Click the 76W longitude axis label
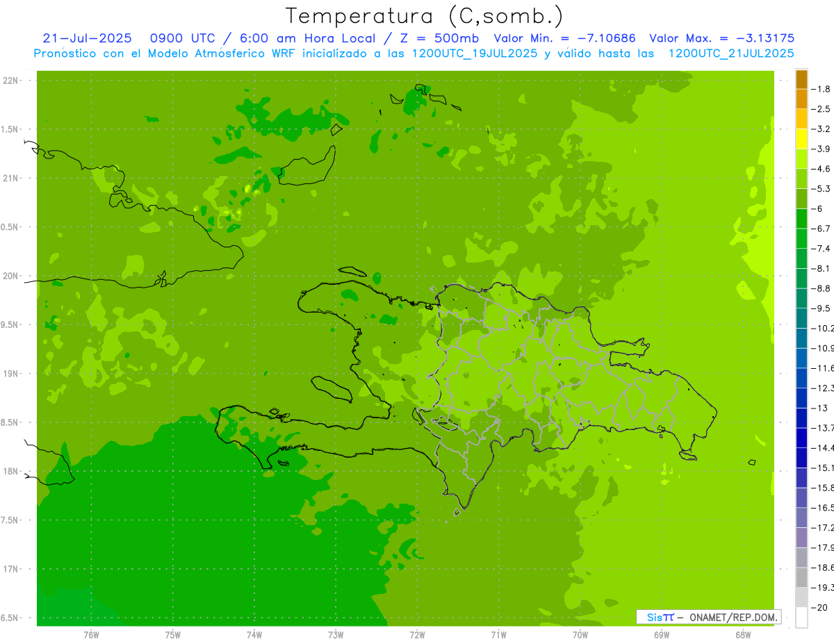The width and height of the screenshot is (834, 644). [x=91, y=635]
